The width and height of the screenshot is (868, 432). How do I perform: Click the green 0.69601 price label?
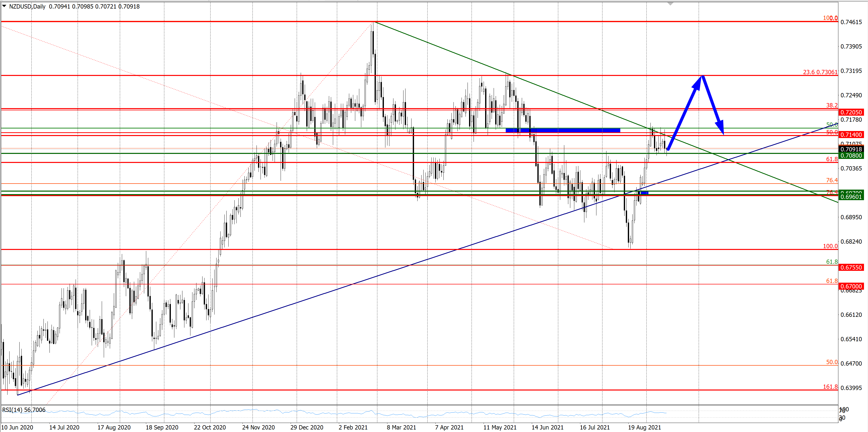[851, 197]
